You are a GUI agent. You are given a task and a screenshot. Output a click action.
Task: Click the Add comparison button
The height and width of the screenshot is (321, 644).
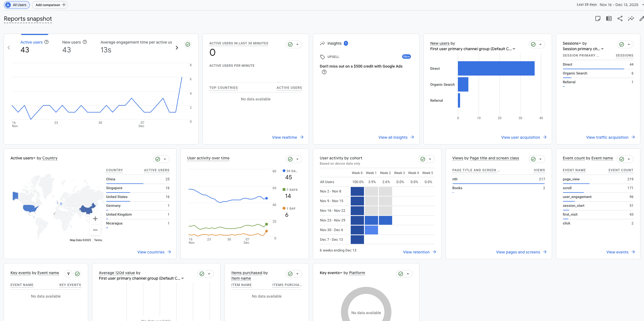tap(50, 5)
